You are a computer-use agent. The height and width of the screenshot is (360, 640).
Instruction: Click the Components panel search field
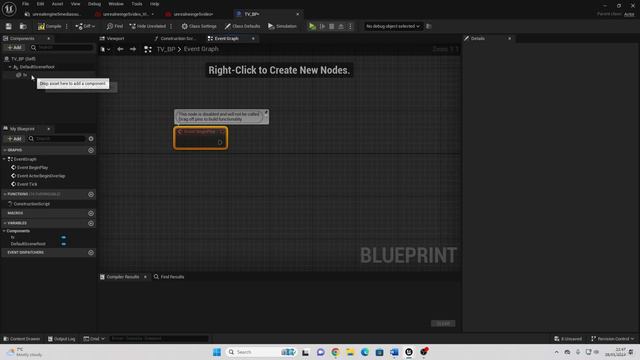click(x=62, y=47)
